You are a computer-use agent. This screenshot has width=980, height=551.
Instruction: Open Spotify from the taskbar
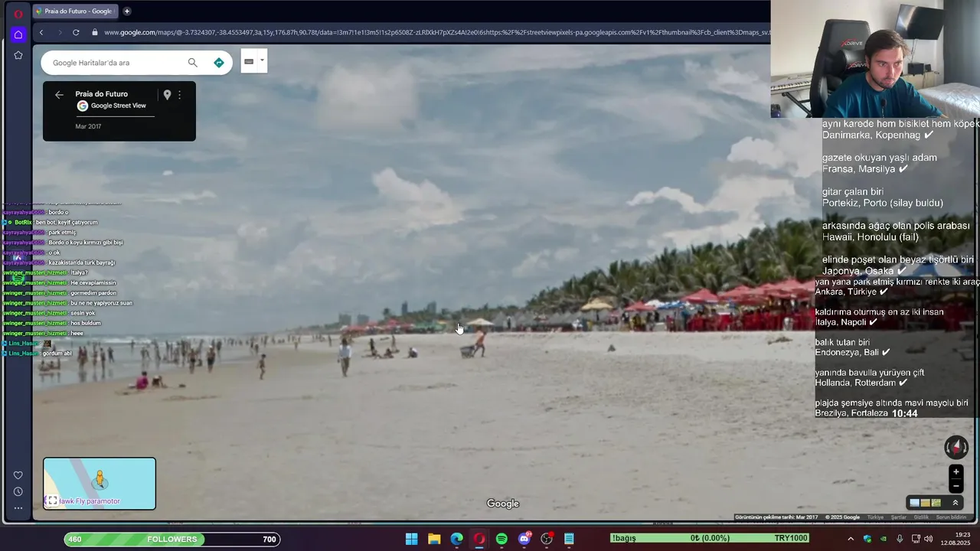pos(501,539)
